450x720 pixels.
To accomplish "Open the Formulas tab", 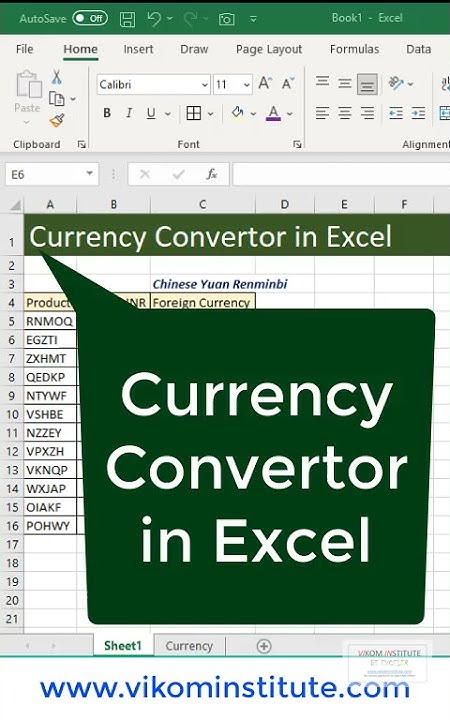I will tap(354, 49).
